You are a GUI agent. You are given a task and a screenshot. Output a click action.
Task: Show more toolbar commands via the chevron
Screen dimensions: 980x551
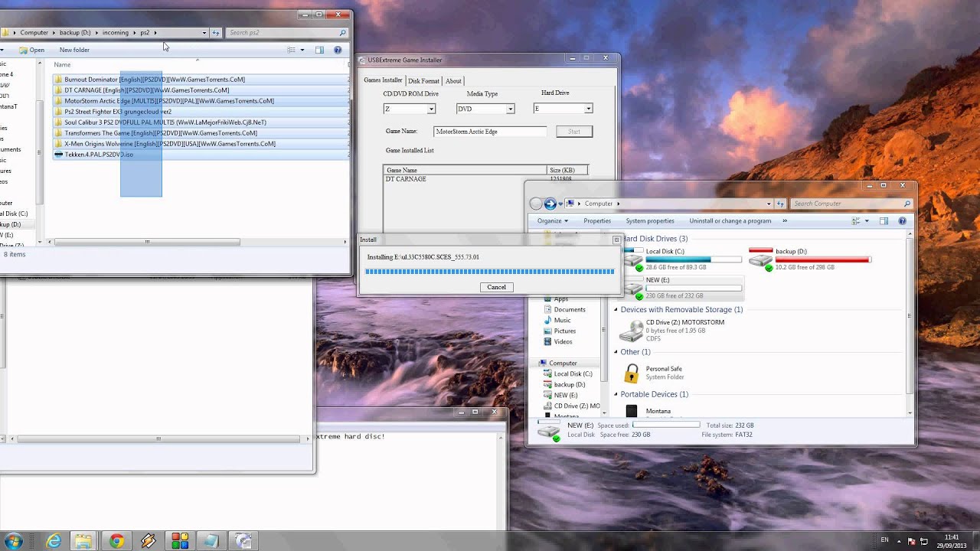785,221
